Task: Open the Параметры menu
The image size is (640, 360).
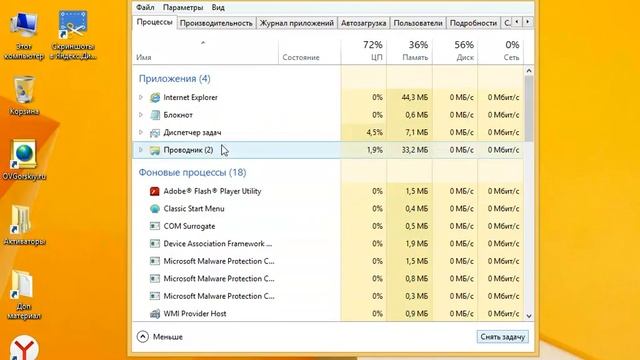Action: (183, 7)
